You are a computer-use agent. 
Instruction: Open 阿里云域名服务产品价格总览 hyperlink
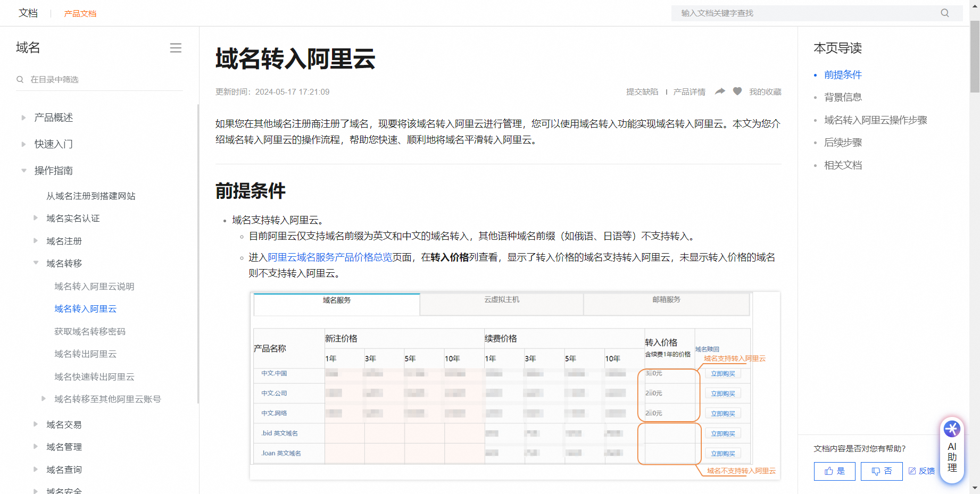tap(330, 257)
